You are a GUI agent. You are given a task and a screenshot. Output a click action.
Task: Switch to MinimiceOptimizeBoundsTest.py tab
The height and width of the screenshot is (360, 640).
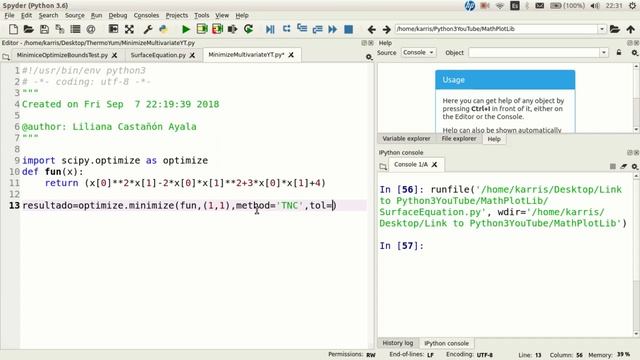(62, 55)
